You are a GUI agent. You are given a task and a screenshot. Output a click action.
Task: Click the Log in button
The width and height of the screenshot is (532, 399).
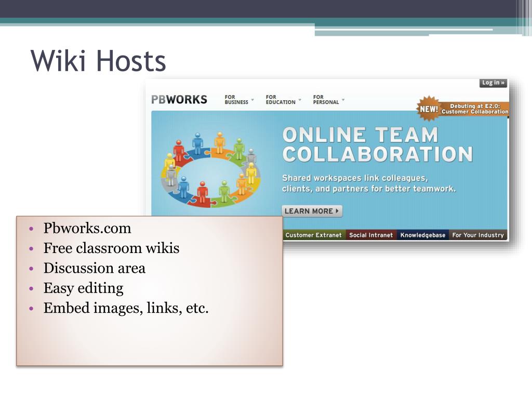(x=493, y=83)
